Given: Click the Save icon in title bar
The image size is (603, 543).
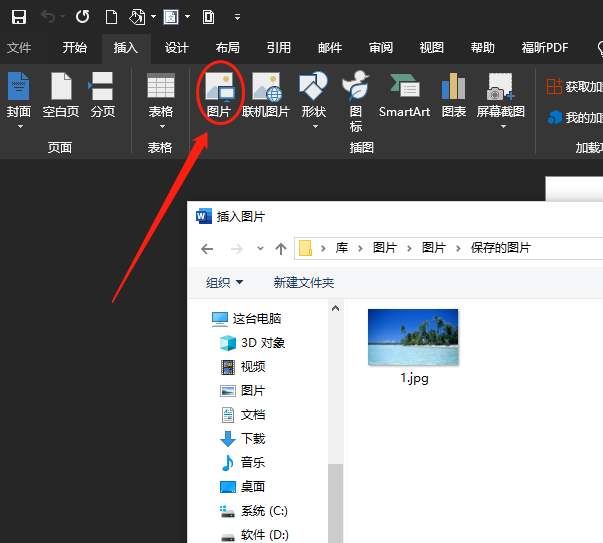Looking at the screenshot, I should [18, 17].
